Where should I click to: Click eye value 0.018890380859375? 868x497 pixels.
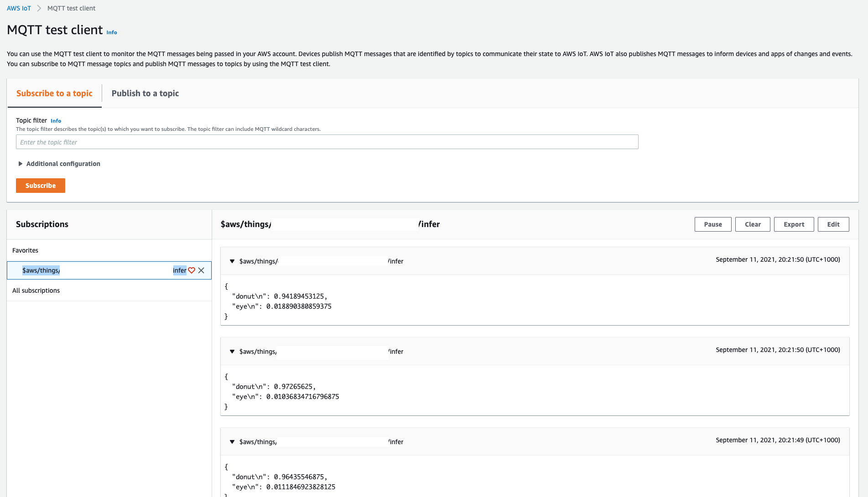299,306
